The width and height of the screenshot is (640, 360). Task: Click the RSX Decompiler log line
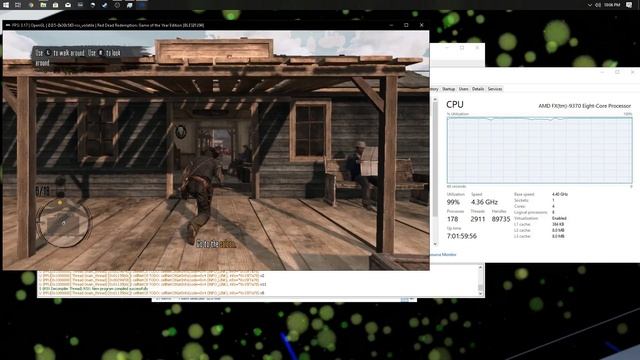click(94, 289)
